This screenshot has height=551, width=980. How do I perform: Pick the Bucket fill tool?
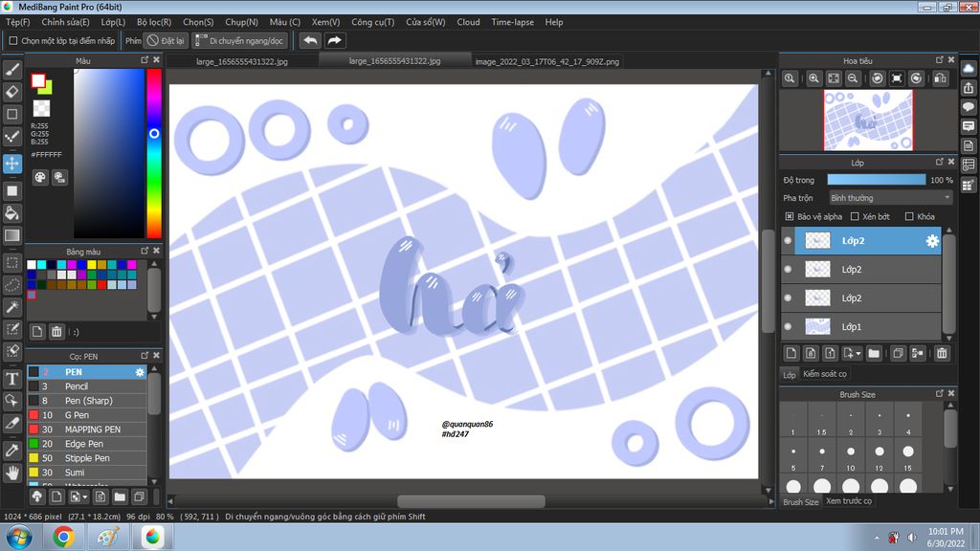11,213
